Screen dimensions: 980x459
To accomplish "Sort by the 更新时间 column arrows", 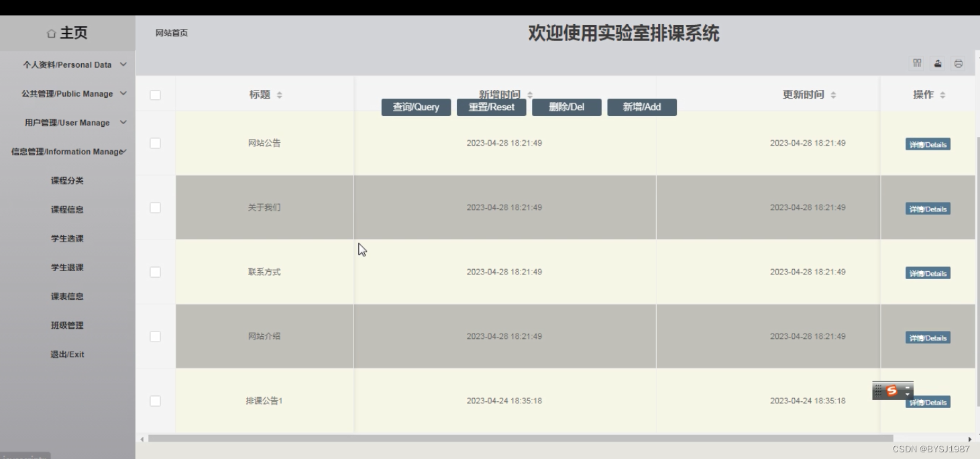I will click(833, 95).
